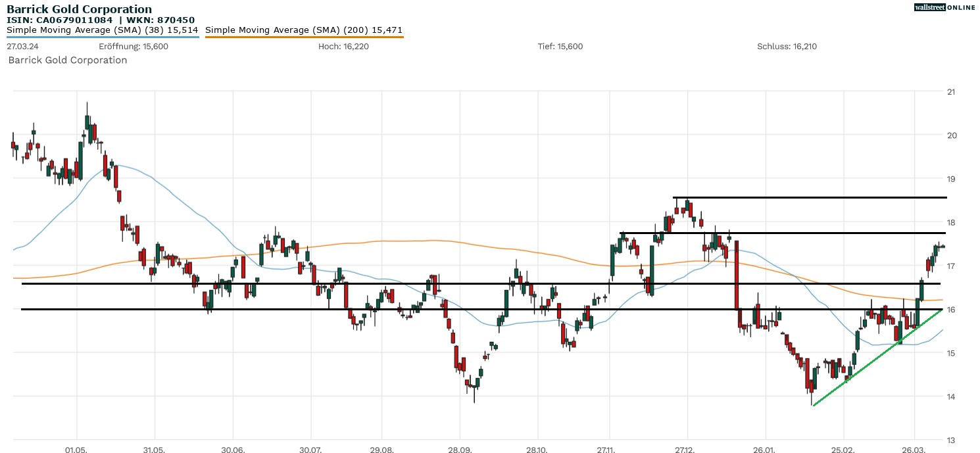Expand the date 27.03.24 details row
The height and width of the screenshot is (453, 980).
coord(20,47)
